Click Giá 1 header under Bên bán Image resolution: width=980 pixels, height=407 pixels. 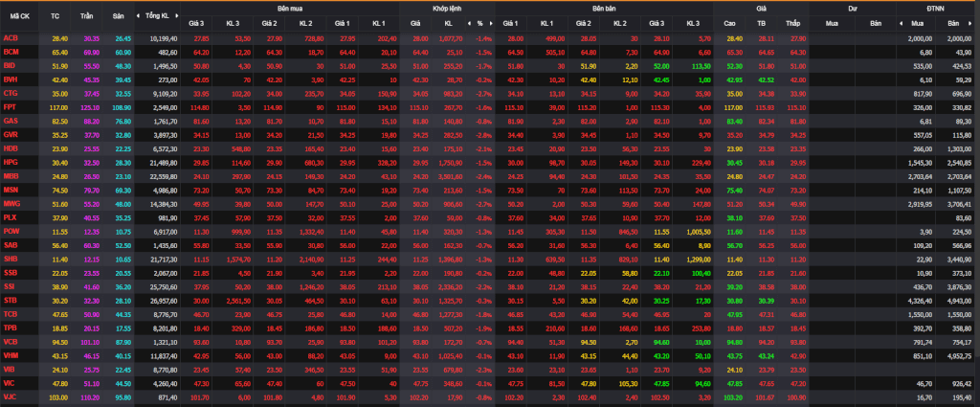(x=511, y=24)
